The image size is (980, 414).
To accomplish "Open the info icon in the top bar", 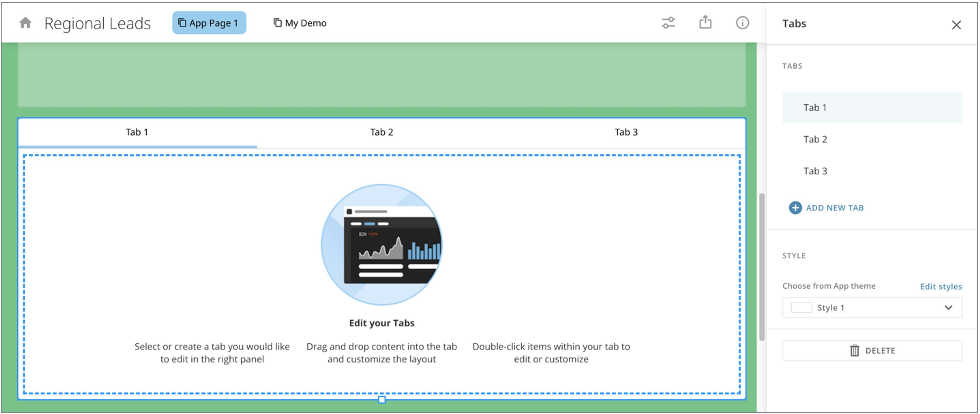I will click(742, 23).
